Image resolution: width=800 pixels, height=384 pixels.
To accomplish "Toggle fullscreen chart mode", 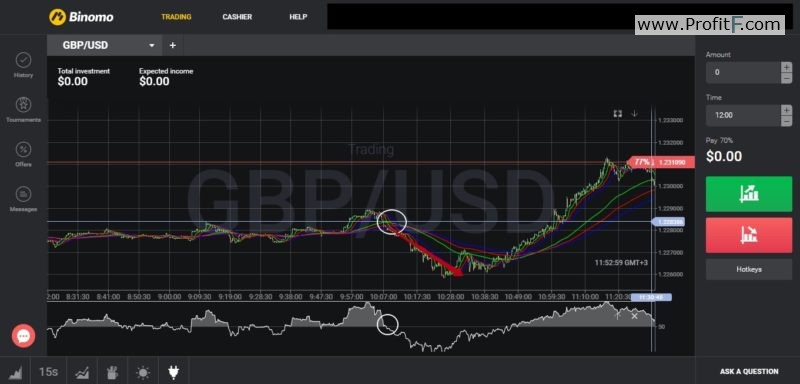I will 617,113.
